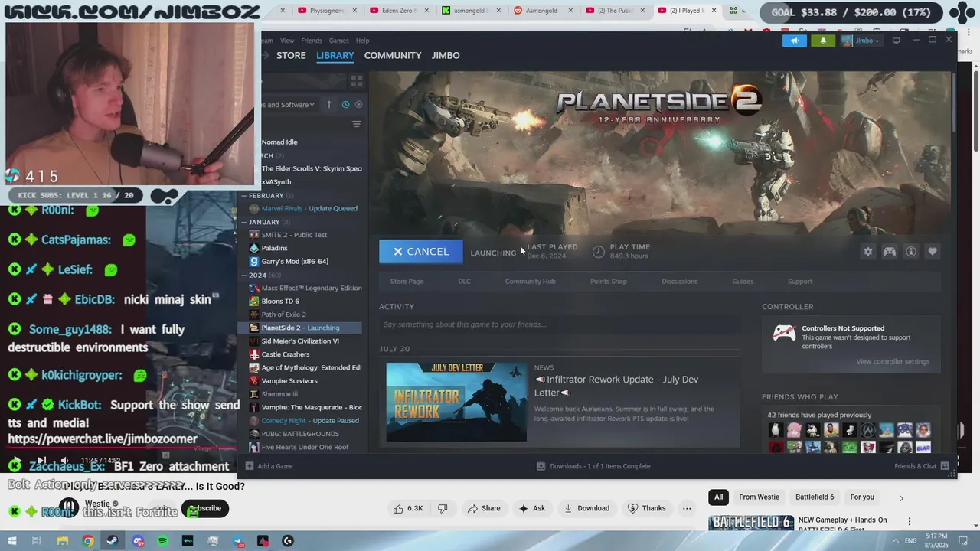This screenshot has height=551, width=980.
Task: Go to PlanetSide 2 Community Hub
Action: click(530, 282)
